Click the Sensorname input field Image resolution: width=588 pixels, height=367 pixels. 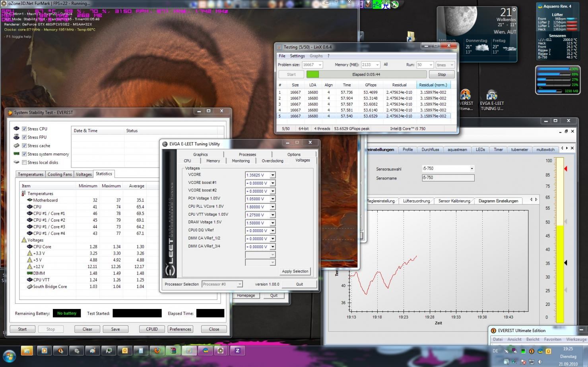click(448, 178)
